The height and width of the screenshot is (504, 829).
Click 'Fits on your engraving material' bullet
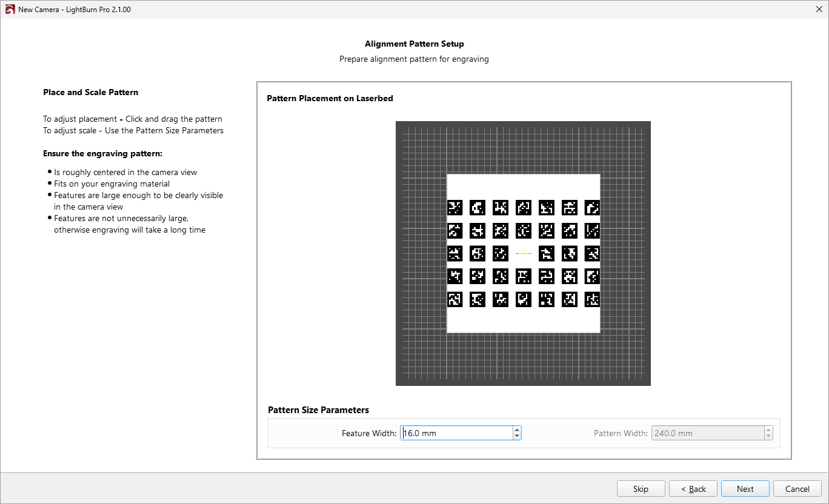112,184
